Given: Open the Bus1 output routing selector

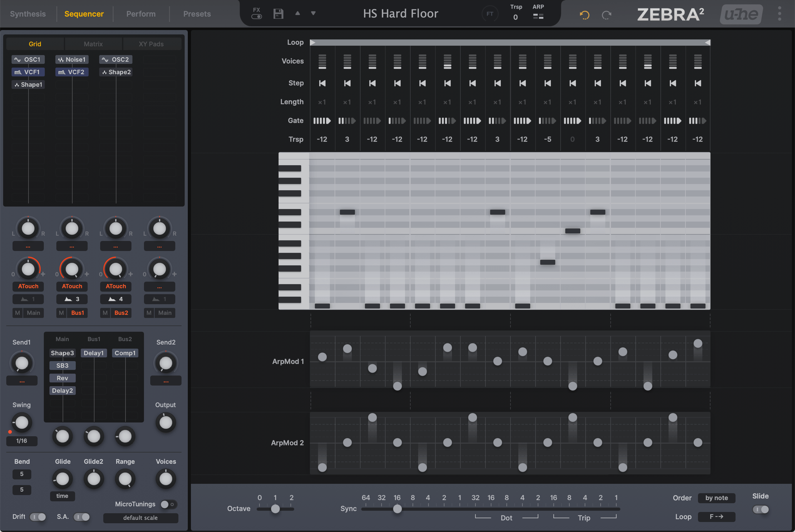Looking at the screenshot, I should pos(77,313).
